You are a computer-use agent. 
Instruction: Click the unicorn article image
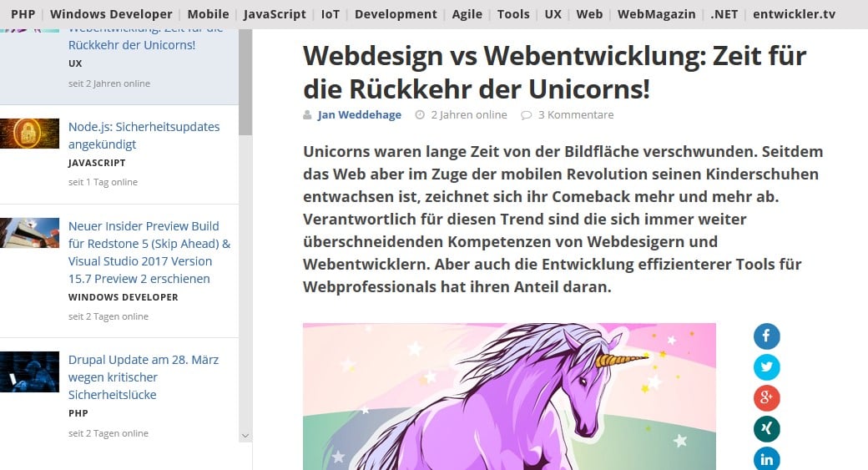[509, 397]
